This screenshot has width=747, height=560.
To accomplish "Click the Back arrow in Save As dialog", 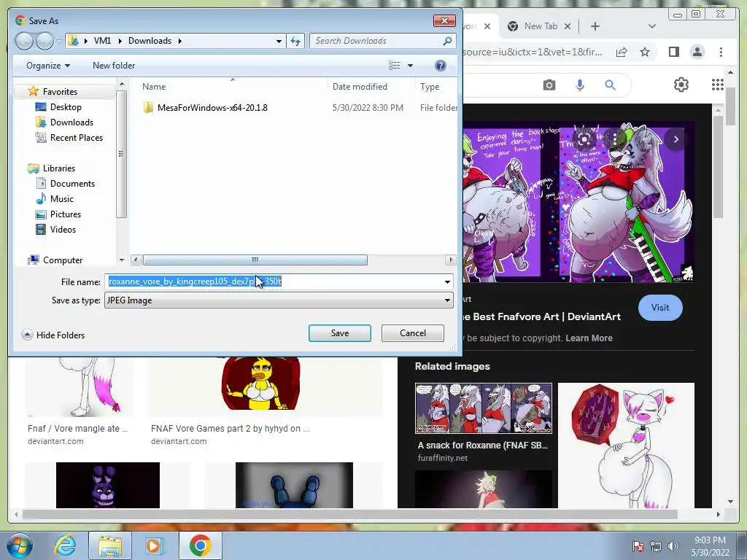I will tap(24, 41).
